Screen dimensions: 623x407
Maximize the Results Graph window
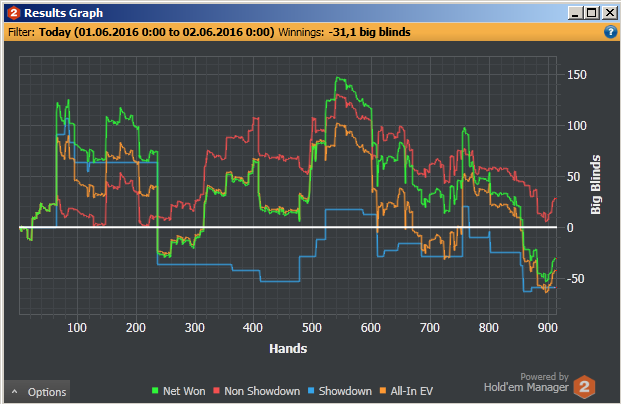(592, 13)
